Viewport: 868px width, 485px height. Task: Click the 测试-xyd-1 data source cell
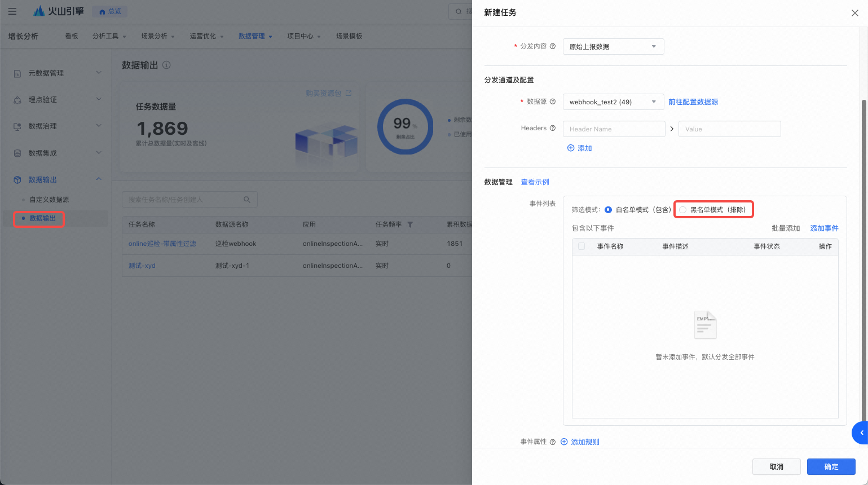point(232,266)
